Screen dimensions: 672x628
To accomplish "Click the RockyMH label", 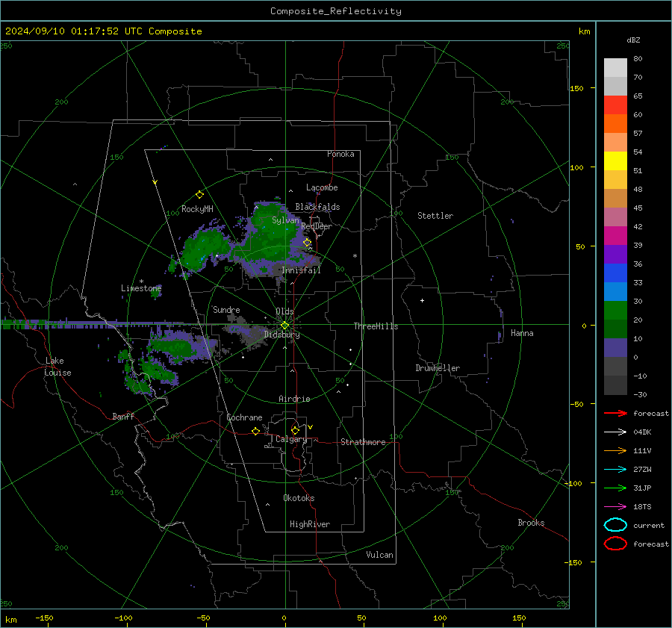I will 197,209.
